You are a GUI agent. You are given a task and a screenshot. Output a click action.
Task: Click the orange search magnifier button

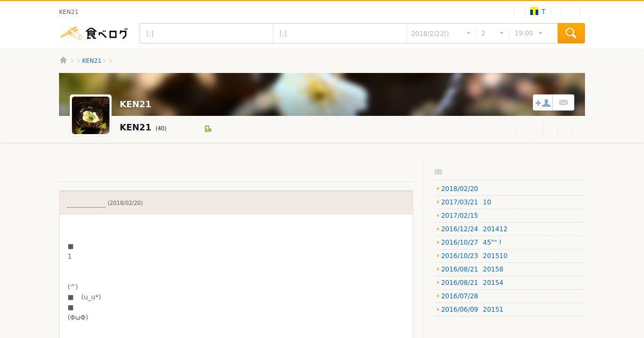pyautogui.click(x=571, y=33)
